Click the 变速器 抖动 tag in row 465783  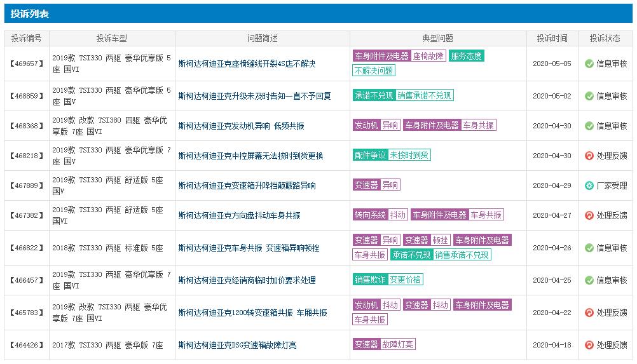pos(427,305)
